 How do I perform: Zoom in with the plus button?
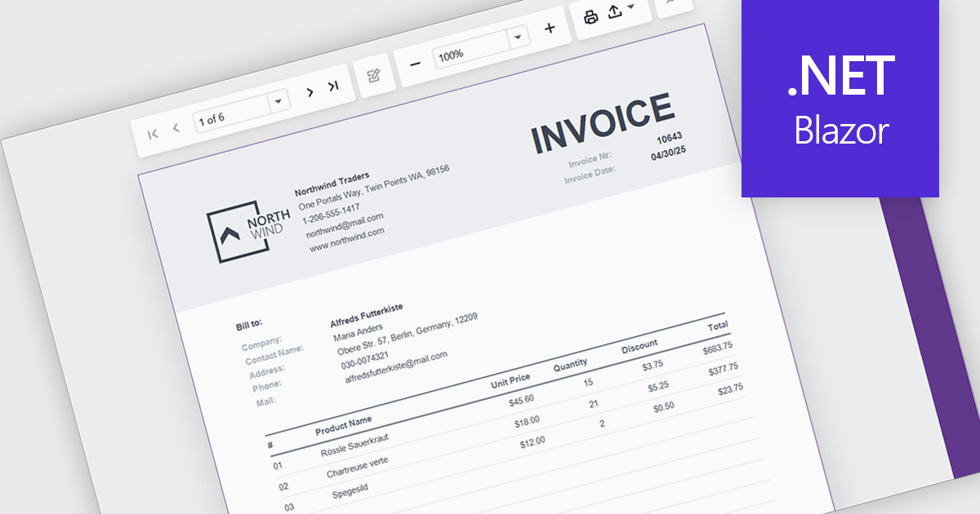pos(550,29)
